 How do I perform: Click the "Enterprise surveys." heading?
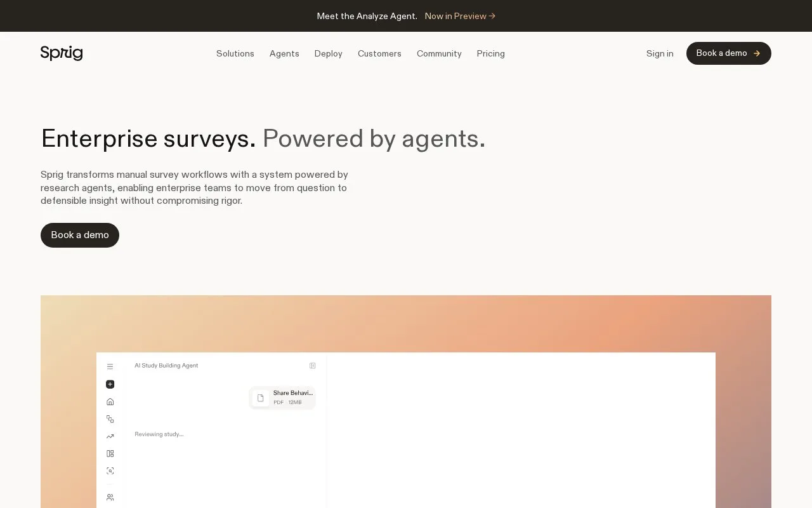148,138
